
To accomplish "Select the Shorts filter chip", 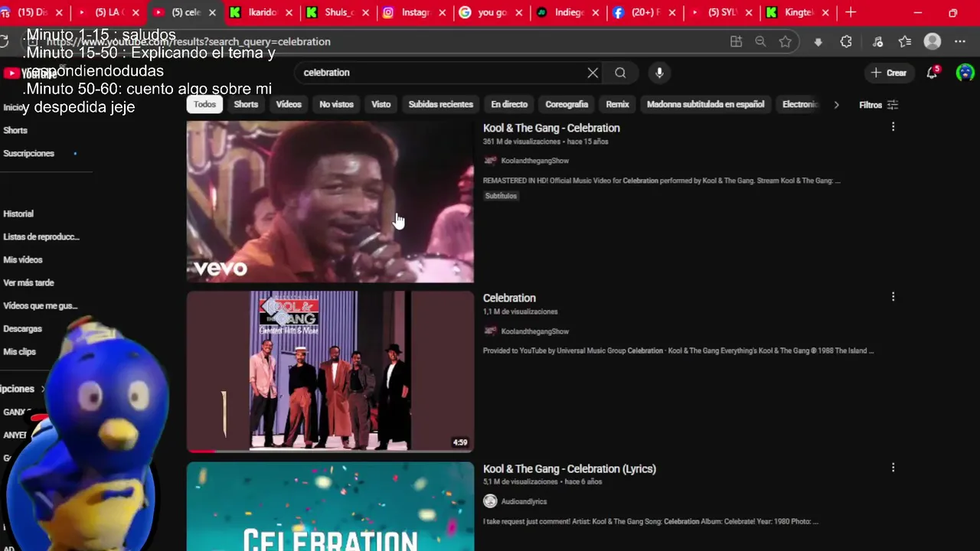I will point(246,104).
